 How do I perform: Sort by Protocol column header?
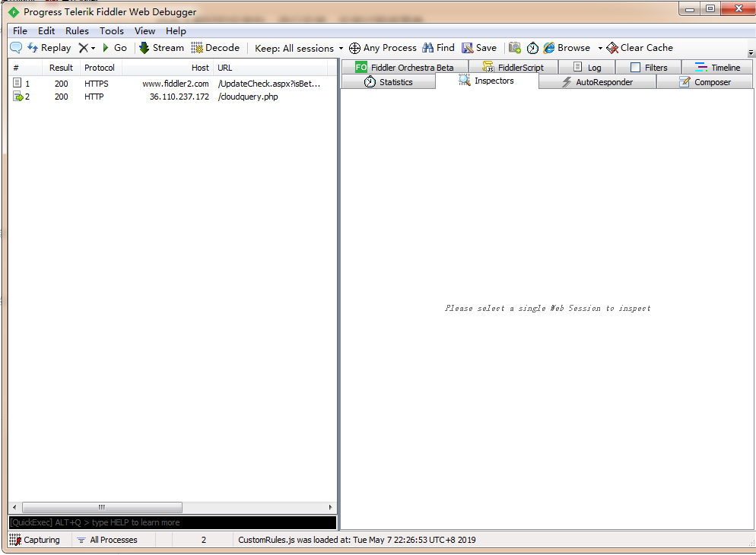point(100,68)
